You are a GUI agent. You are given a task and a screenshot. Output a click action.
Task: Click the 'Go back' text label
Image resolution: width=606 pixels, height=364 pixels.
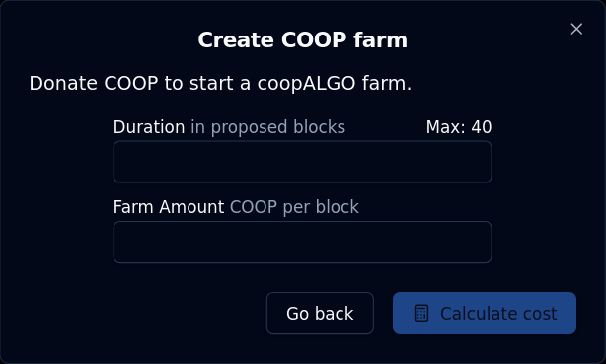[x=320, y=313]
